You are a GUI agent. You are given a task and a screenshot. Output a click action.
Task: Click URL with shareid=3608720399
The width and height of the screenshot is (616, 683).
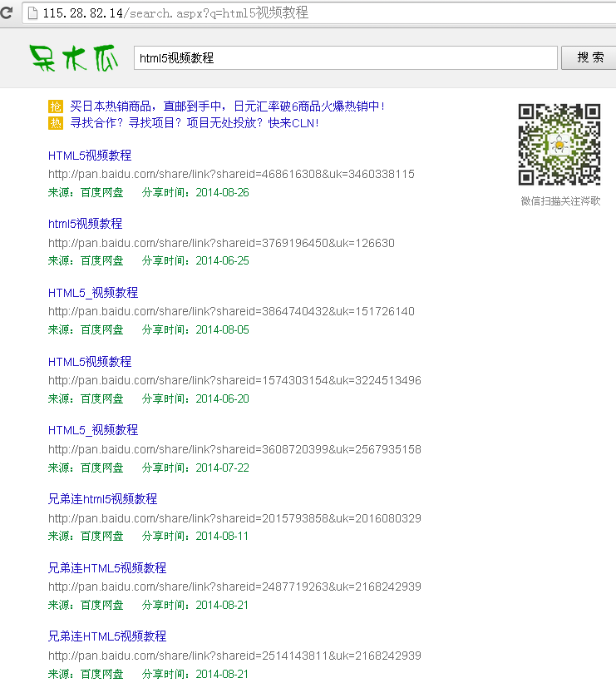pos(234,449)
